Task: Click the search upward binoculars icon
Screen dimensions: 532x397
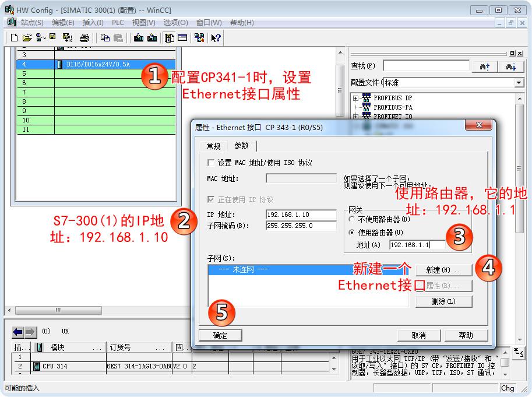Action: pyautogui.click(x=485, y=66)
